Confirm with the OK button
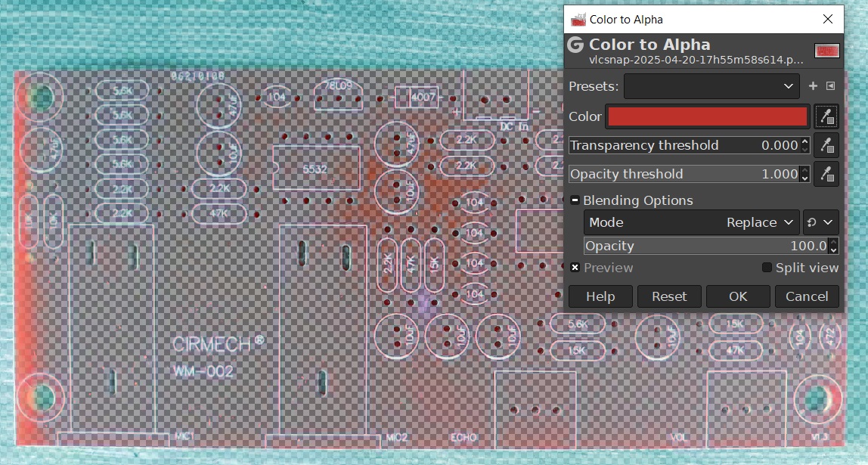 [738, 296]
